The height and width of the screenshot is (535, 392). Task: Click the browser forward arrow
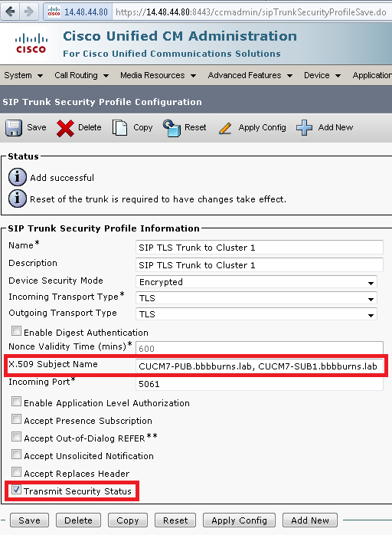coord(29,11)
